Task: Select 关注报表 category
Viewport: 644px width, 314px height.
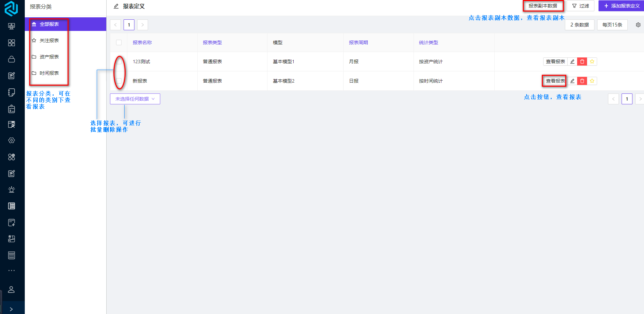Action: pyautogui.click(x=66, y=40)
